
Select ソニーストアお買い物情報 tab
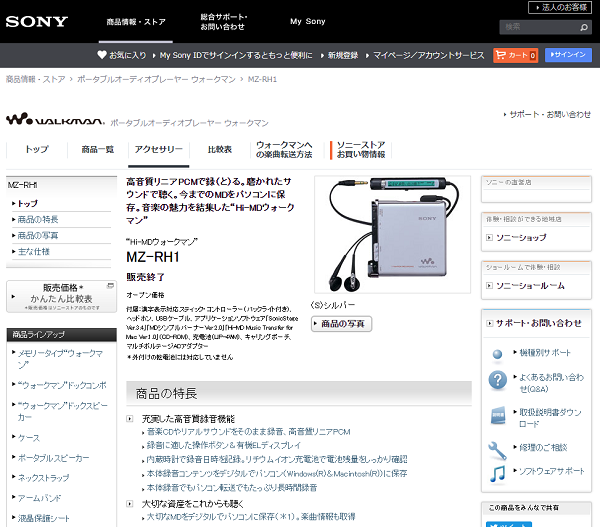361,150
